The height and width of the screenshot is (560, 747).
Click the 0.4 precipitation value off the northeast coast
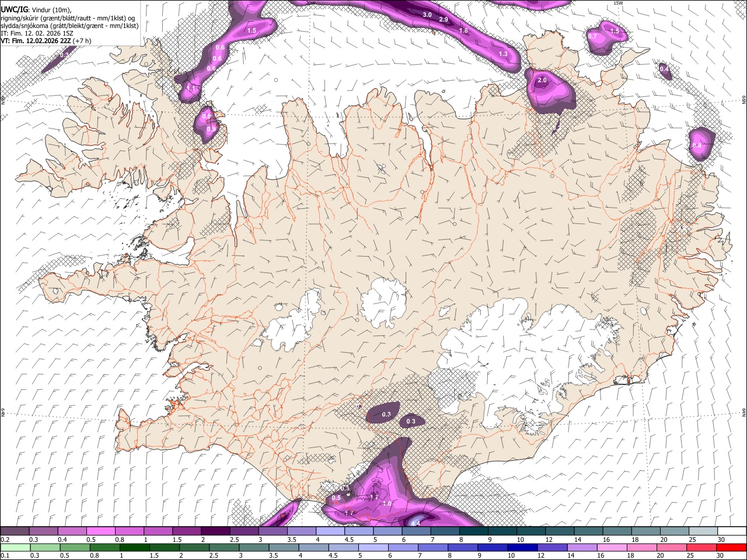click(664, 69)
